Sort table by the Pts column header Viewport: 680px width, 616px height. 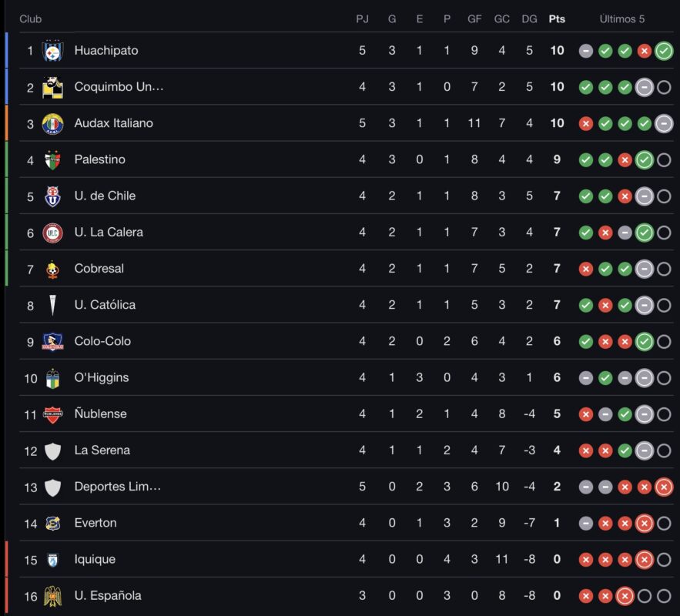pyautogui.click(x=557, y=17)
